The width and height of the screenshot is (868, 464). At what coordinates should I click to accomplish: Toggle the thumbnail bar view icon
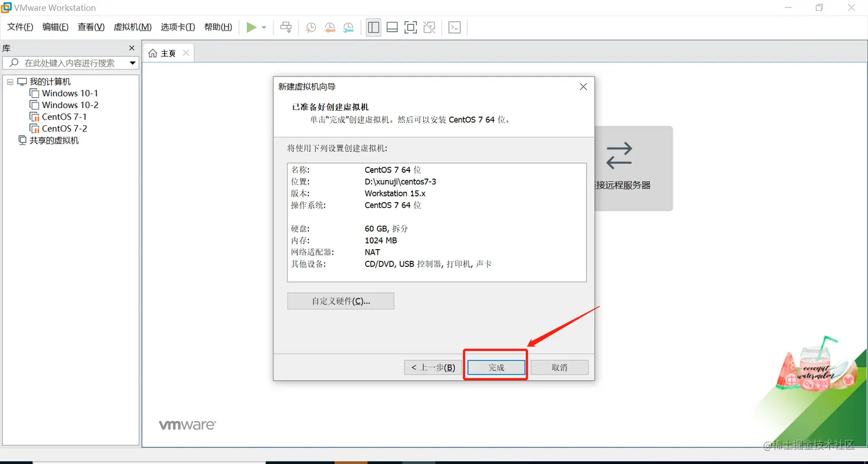coord(392,27)
